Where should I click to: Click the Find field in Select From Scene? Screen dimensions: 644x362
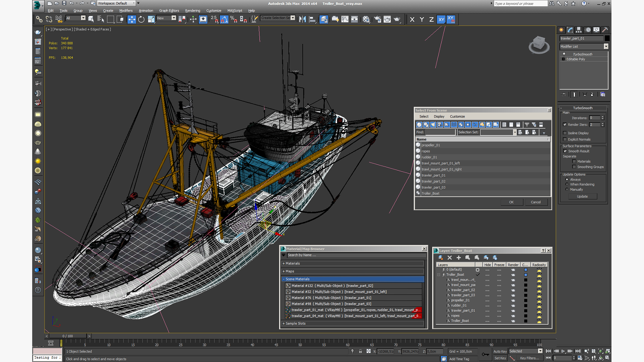[440, 132]
